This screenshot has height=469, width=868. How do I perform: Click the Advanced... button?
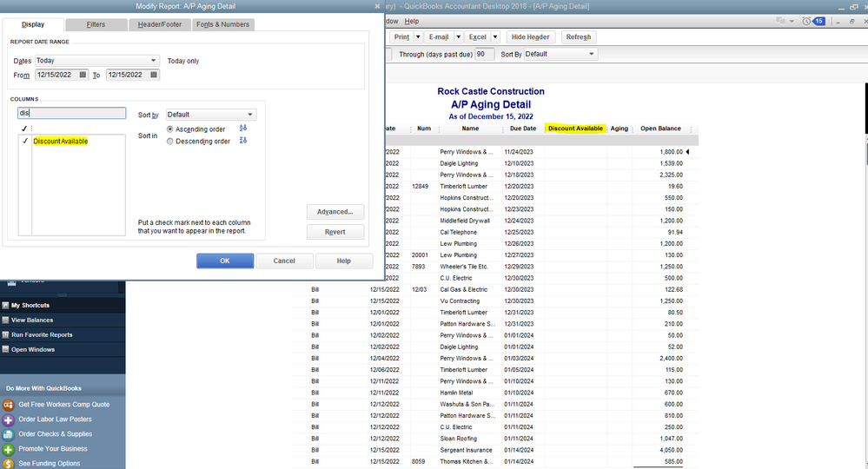pyautogui.click(x=335, y=212)
